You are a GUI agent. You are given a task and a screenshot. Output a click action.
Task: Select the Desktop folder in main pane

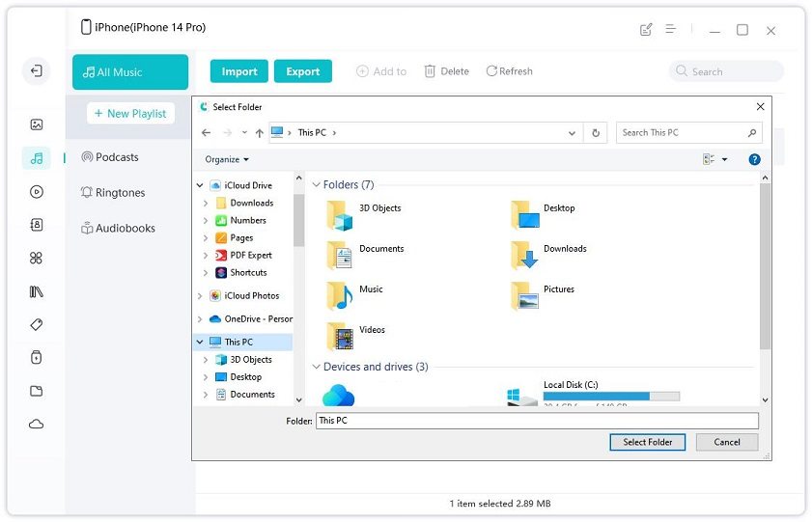[544, 215]
